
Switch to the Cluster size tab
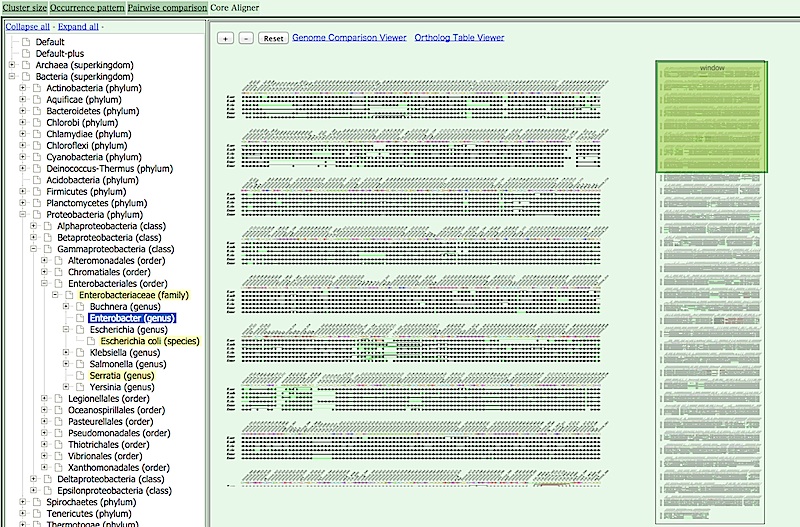pyautogui.click(x=24, y=7)
